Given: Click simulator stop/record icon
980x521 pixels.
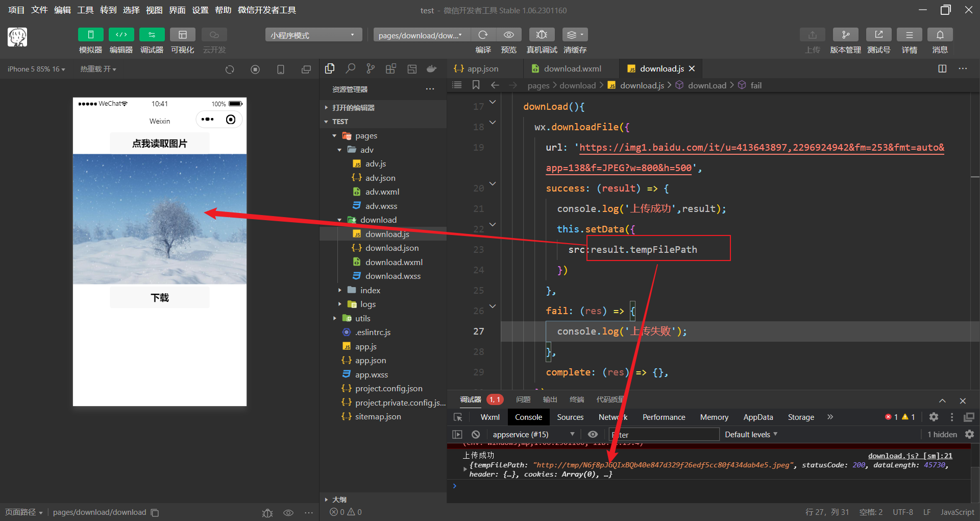Looking at the screenshot, I should pos(255,69).
